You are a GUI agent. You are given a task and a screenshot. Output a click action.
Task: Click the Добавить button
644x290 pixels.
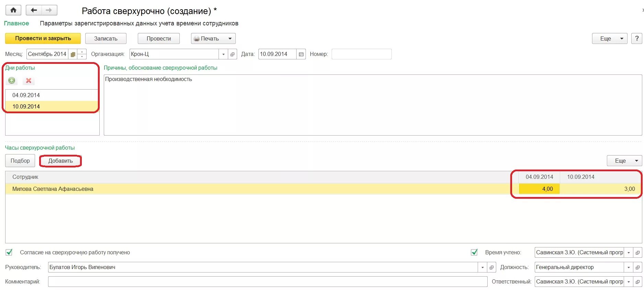pyautogui.click(x=60, y=161)
